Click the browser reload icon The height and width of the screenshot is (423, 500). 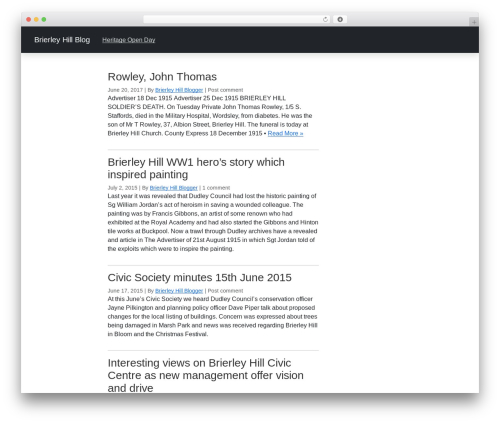(325, 20)
